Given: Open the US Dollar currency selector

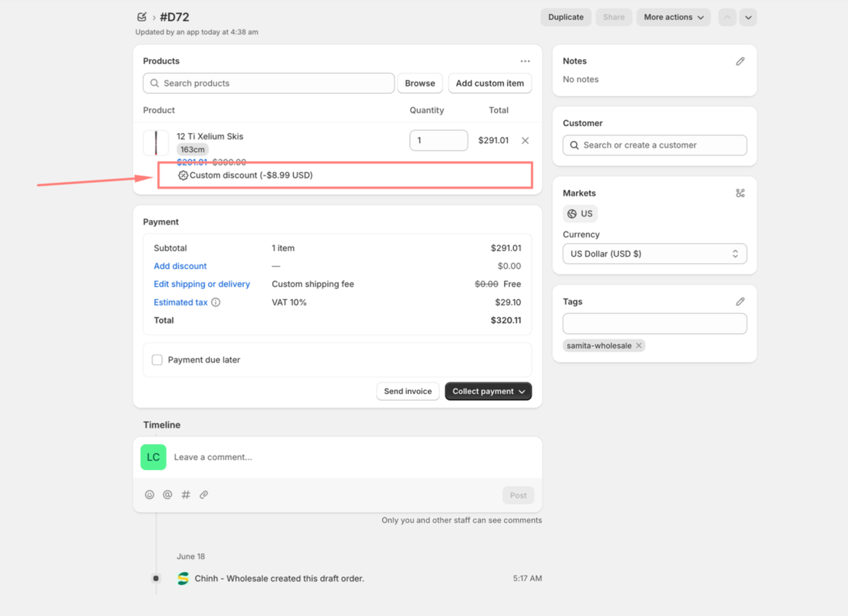Looking at the screenshot, I should (x=654, y=254).
